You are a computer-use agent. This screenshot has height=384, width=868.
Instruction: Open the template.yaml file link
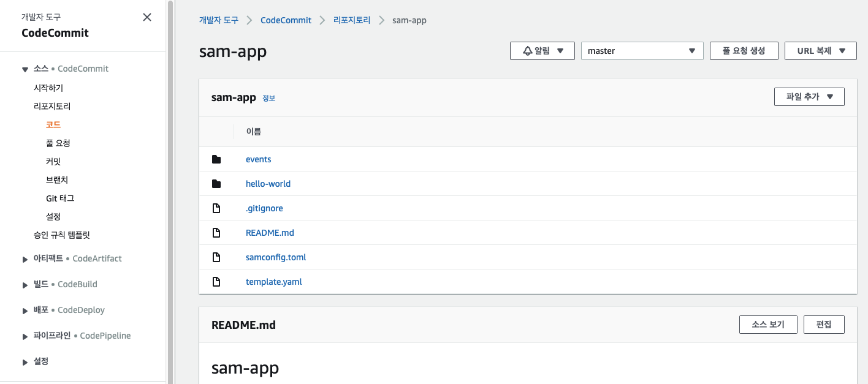point(274,282)
